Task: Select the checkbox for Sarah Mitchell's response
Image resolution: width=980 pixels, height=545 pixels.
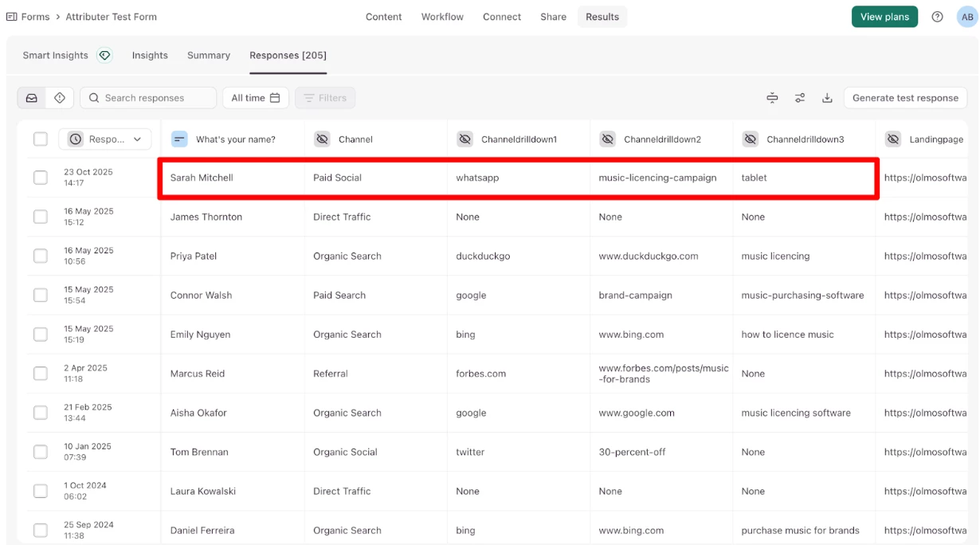Action: [x=41, y=178]
